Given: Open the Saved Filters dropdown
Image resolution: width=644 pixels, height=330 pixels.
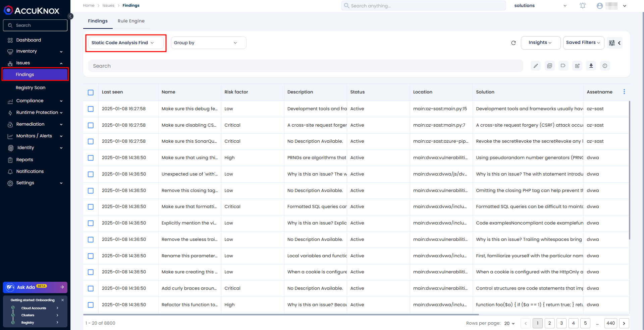Looking at the screenshot, I should click(x=583, y=43).
